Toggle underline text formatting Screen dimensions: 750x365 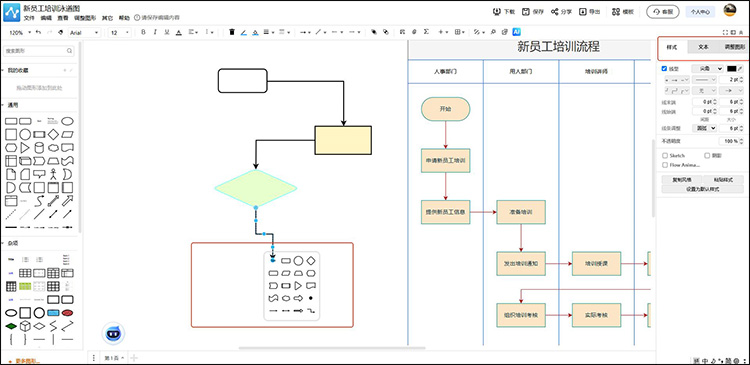tap(166, 33)
